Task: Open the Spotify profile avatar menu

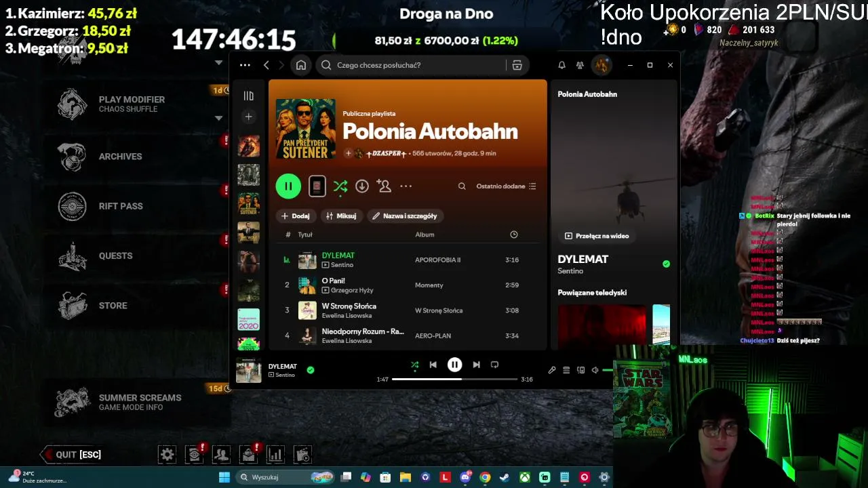Action: [x=601, y=65]
